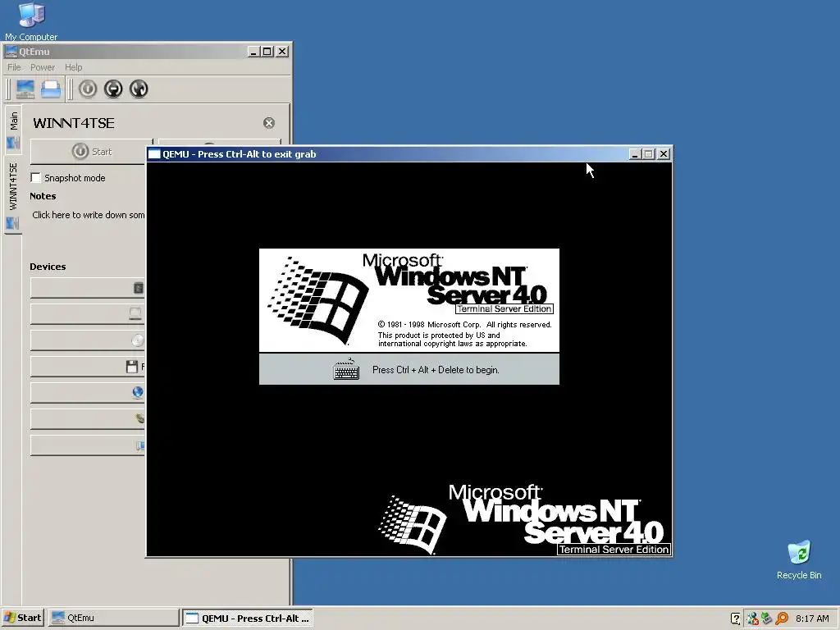Click the QEMU title bar window icon
Screen dimensions: 840x630
coord(154,154)
